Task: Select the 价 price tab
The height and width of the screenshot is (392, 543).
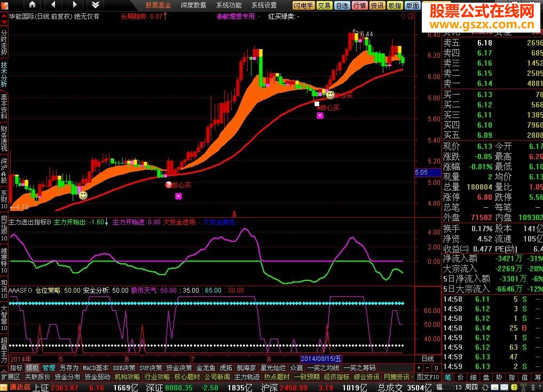Action: click(461, 377)
